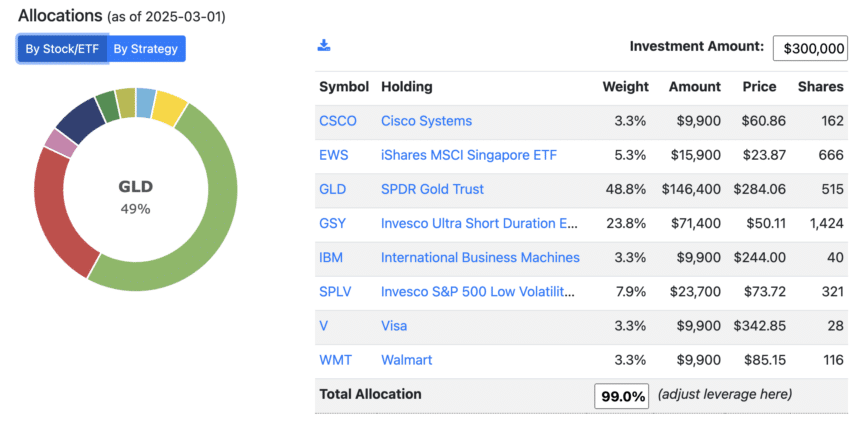Screen dimensions: 860x421
Task: Switch to By Strategy view
Action: click(146, 49)
